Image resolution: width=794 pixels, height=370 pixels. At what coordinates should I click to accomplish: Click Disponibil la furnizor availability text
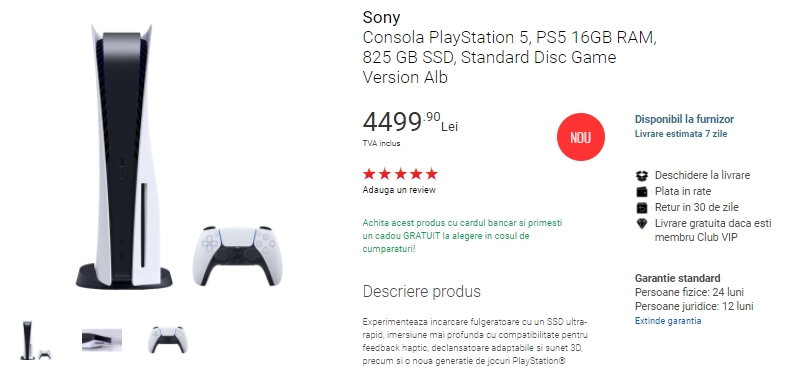coord(684,119)
